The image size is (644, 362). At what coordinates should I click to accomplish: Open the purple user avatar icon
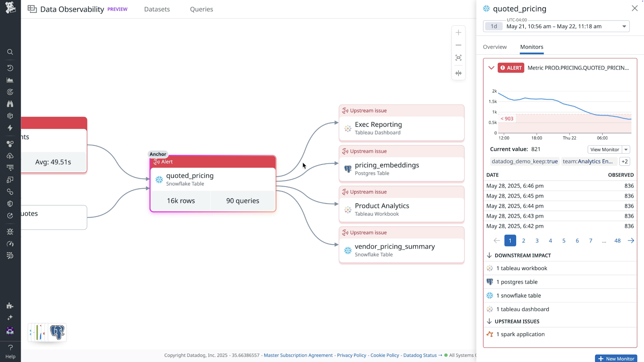(10, 331)
